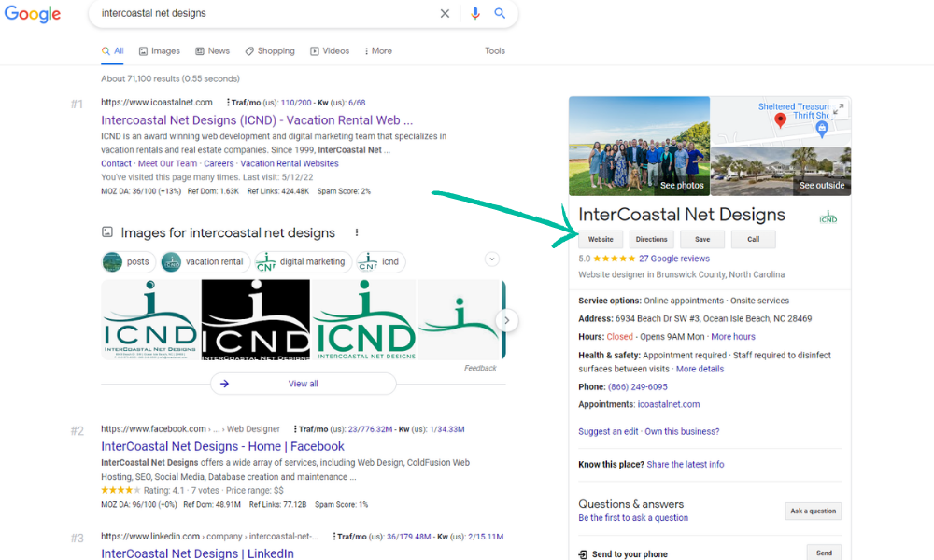
Task: Click the Ask a question button
Action: click(814, 511)
